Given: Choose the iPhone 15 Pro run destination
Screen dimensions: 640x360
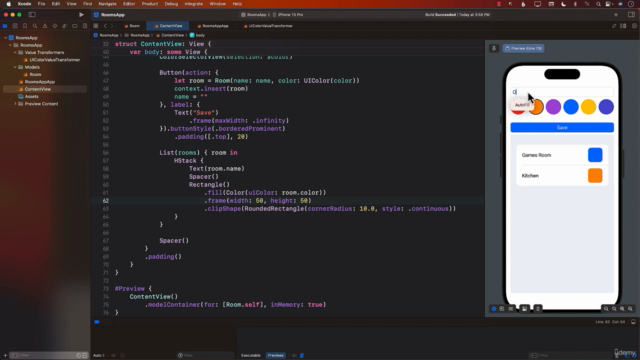Looking at the screenshot, I should [288, 15].
